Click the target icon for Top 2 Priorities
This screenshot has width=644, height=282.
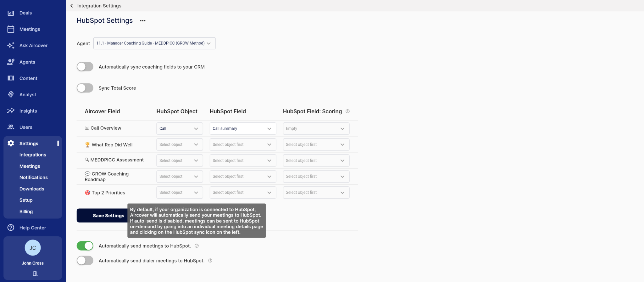87,193
